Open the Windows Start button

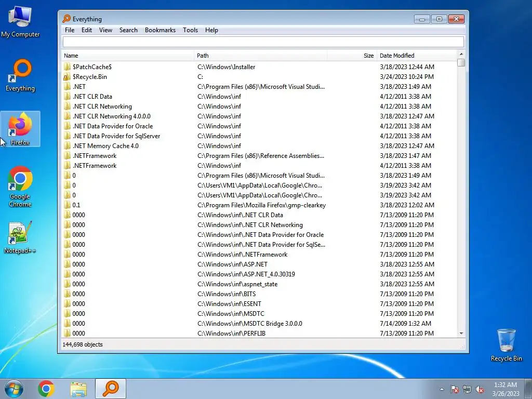coord(14,389)
